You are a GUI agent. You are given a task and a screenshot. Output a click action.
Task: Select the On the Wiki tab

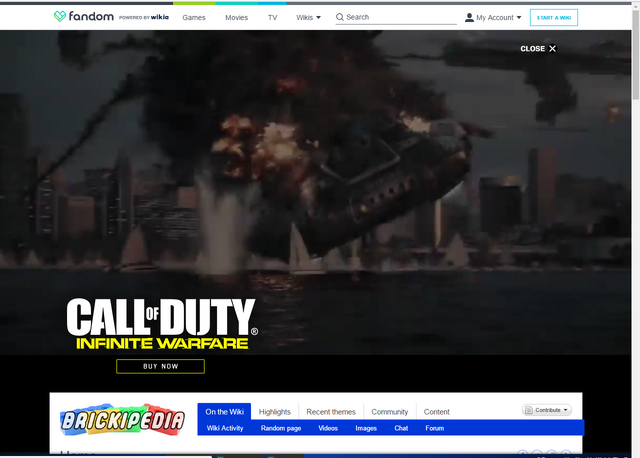click(224, 411)
